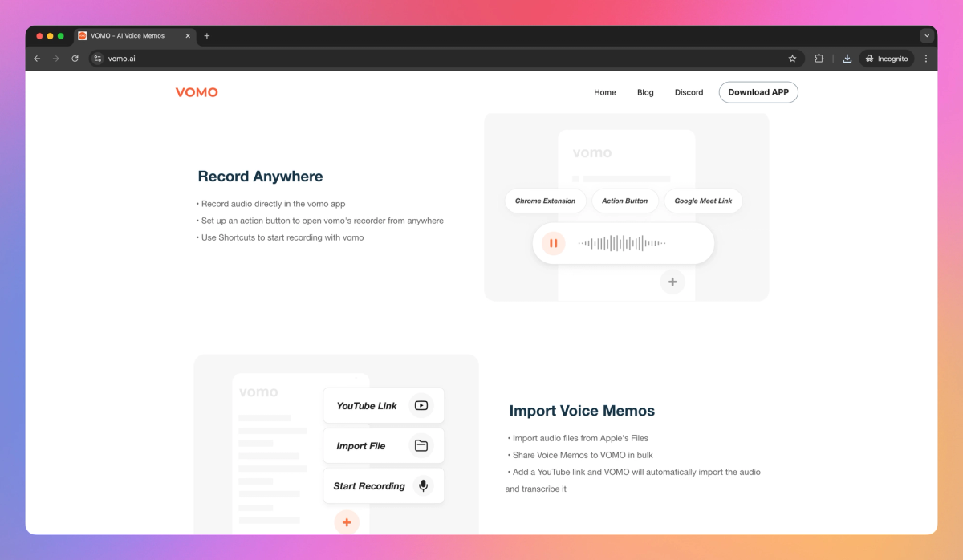Close the VOMO - AI Voice Memos tab
The image size is (963, 560).
189,36
